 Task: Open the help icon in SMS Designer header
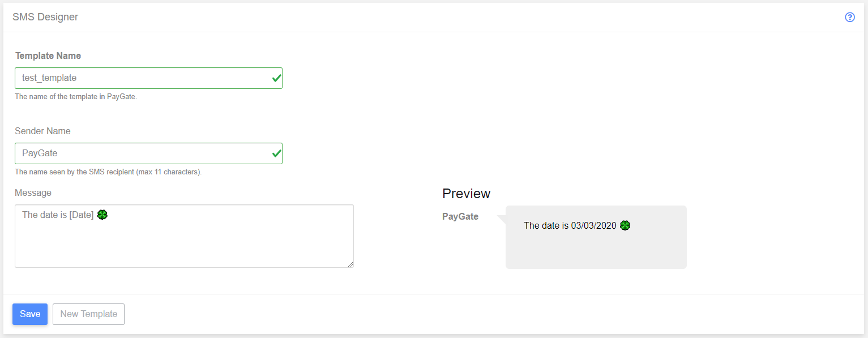coord(849,17)
